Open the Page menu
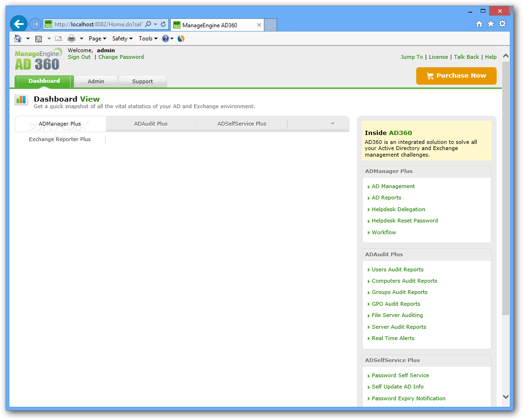The width and height of the screenshot is (523, 420). (x=97, y=39)
